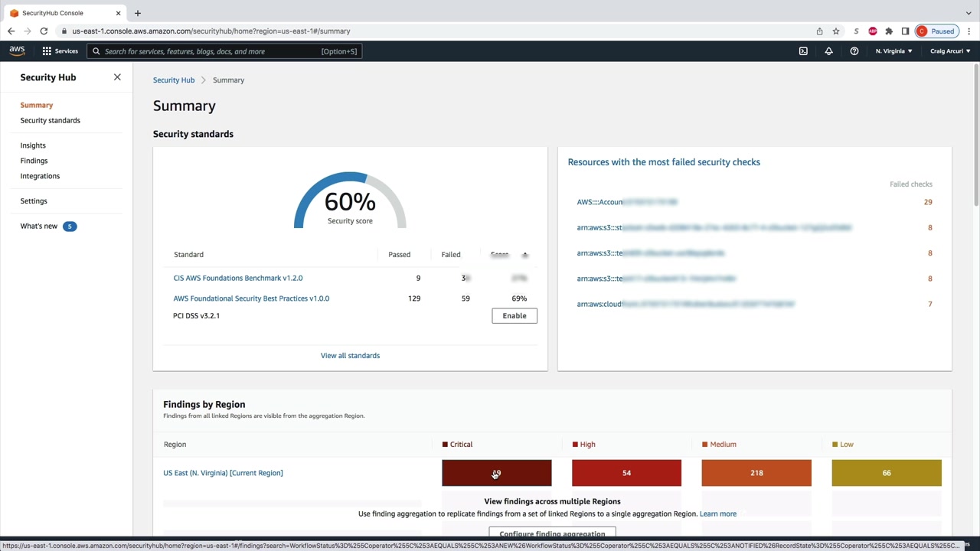Image resolution: width=980 pixels, height=551 pixels.
Task: Click the page vertical scrollbar
Action: click(x=976, y=134)
